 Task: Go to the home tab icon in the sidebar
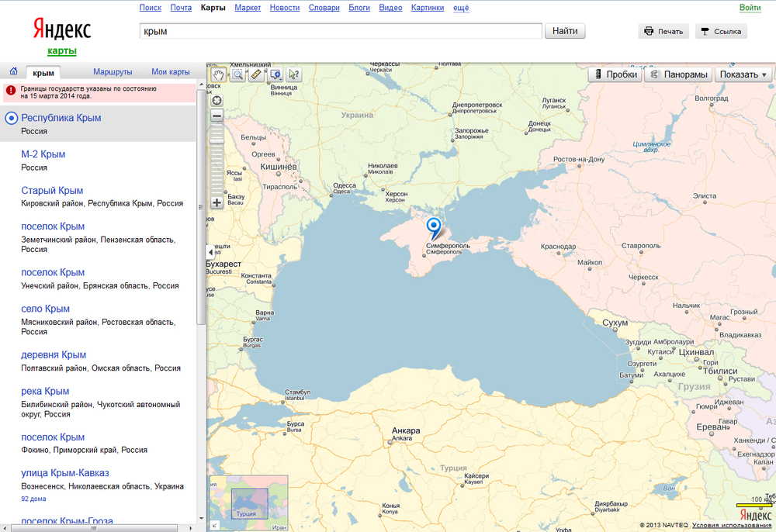point(13,71)
